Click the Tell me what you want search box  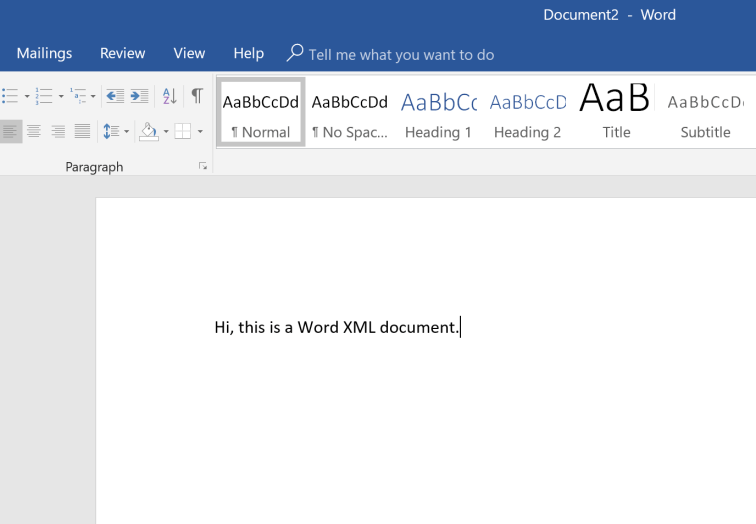(x=400, y=54)
